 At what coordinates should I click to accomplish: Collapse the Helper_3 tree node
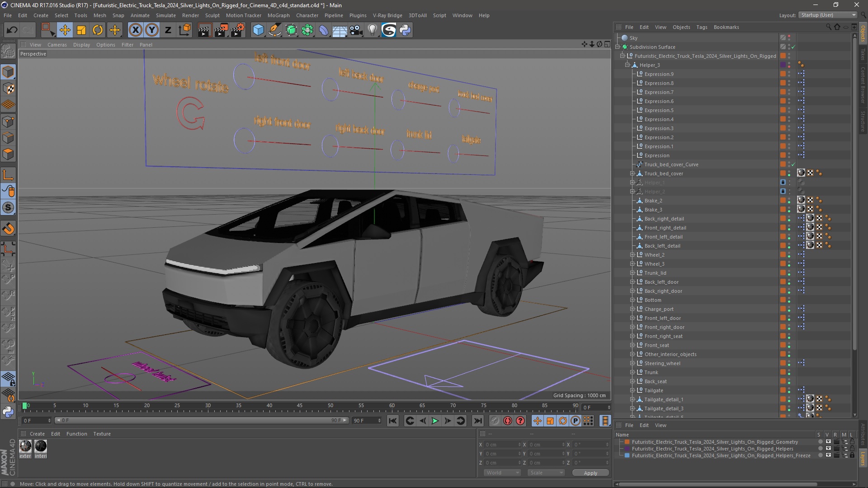(627, 65)
